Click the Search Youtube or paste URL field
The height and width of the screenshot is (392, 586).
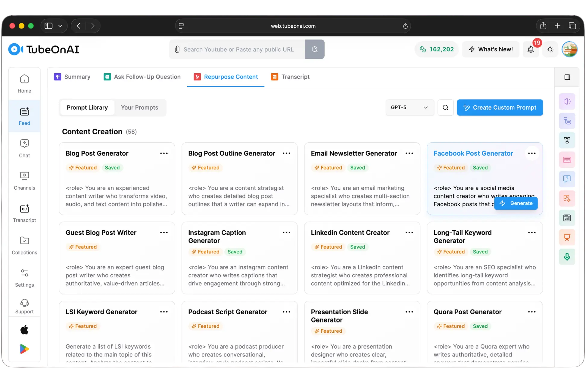coord(237,49)
